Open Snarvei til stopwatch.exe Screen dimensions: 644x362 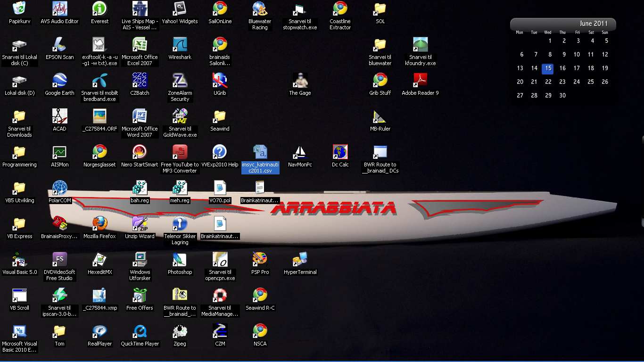pyautogui.click(x=300, y=8)
